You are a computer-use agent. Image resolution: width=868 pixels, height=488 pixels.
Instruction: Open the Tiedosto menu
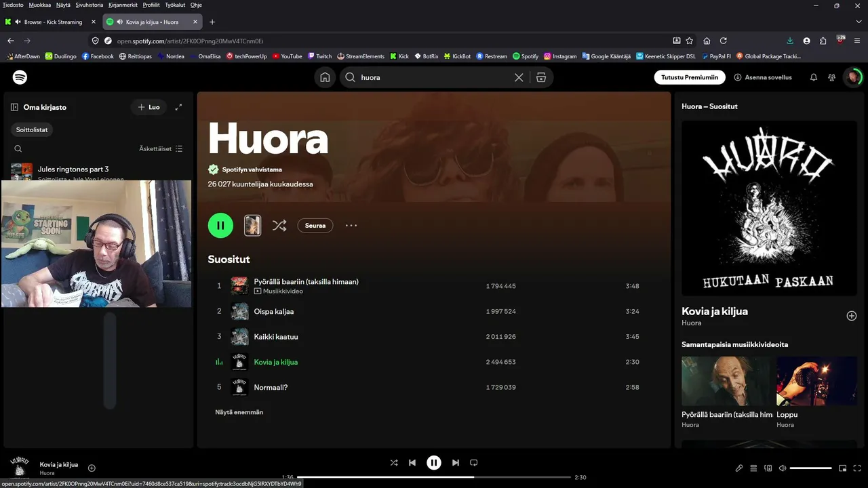tap(13, 5)
